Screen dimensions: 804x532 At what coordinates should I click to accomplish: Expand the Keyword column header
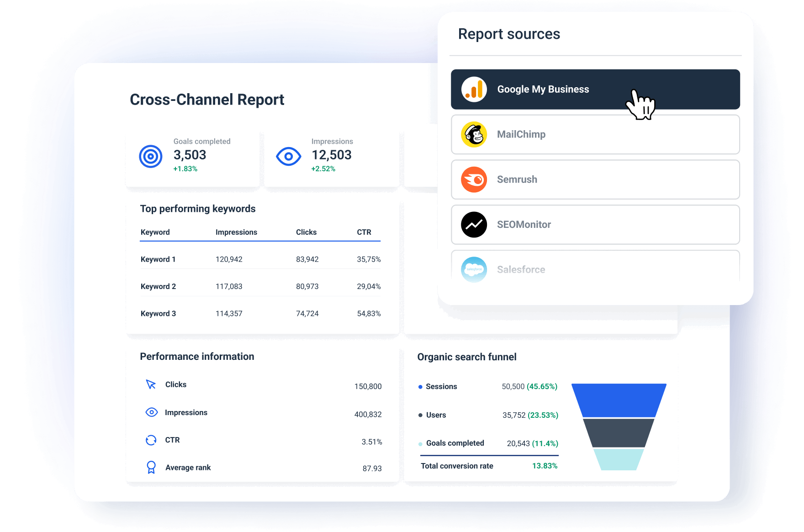(x=155, y=232)
